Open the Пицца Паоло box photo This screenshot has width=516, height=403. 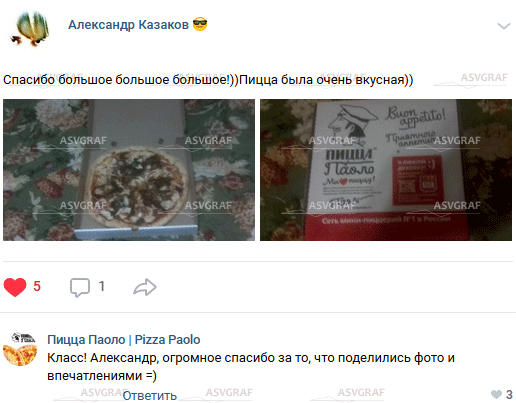tap(386, 170)
